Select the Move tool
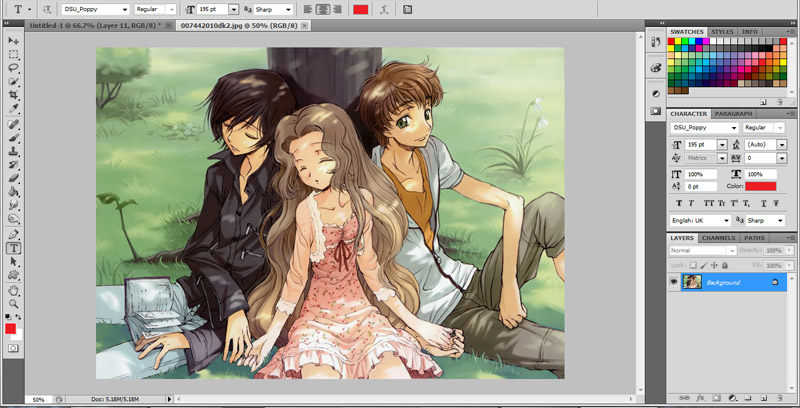Viewport: 800px width, 408px height. (14, 40)
